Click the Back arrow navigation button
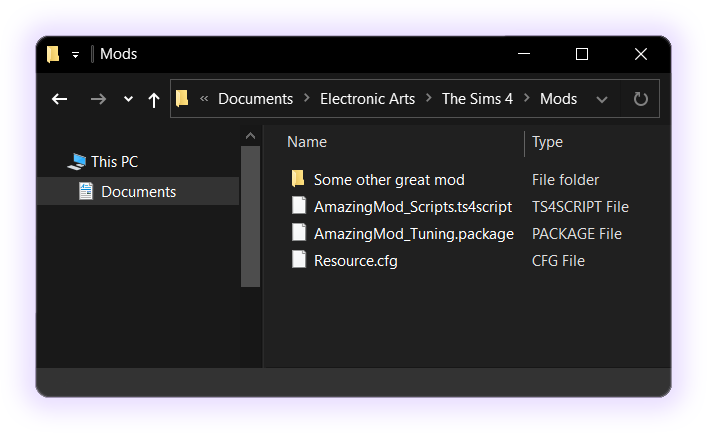 [60, 99]
